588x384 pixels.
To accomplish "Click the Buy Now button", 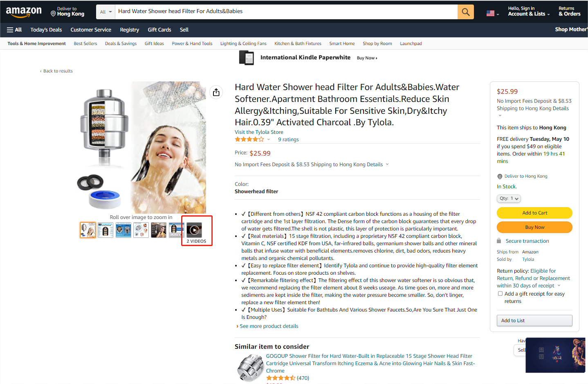I will click(x=534, y=227).
